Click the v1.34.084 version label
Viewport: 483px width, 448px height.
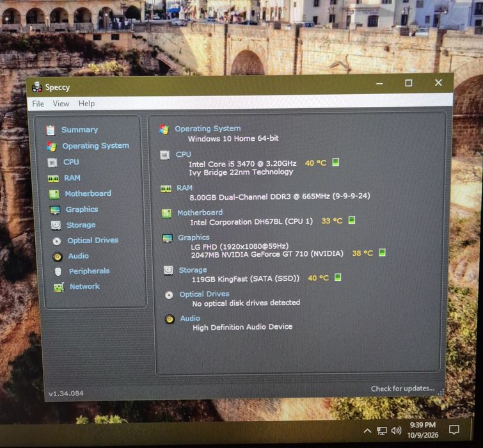coord(66,394)
